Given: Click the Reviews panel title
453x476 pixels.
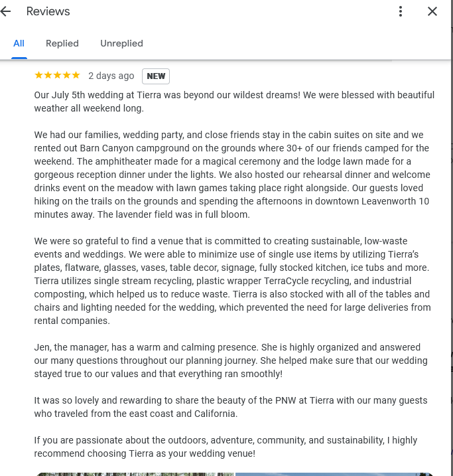Looking at the screenshot, I should coord(48,11).
